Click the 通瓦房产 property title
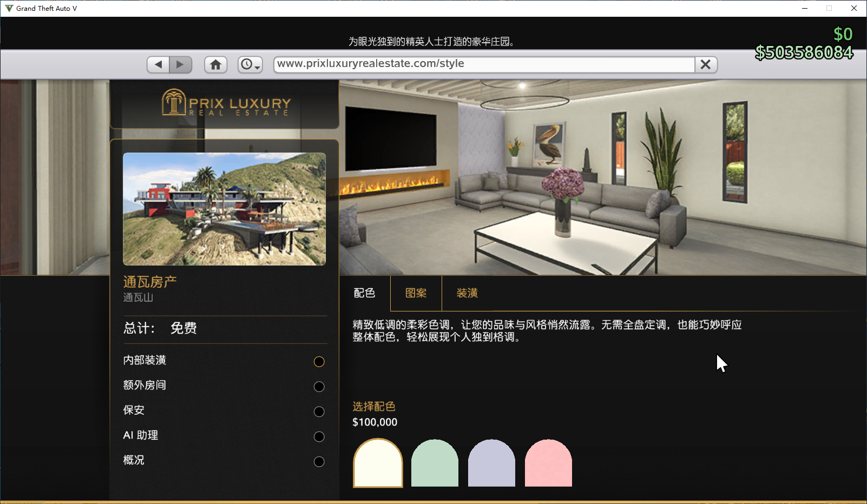Screen dimensions: 867x504 [150, 282]
